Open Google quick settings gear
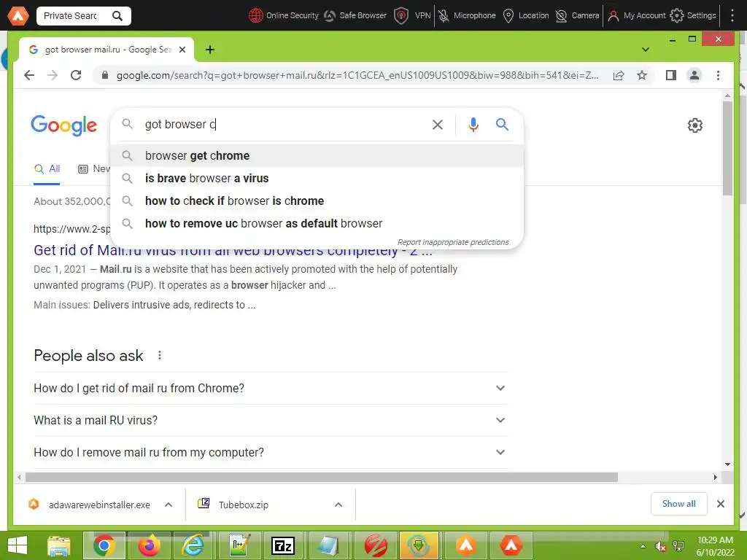Image resolution: width=747 pixels, height=560 pixels. (x=695, y=125)
